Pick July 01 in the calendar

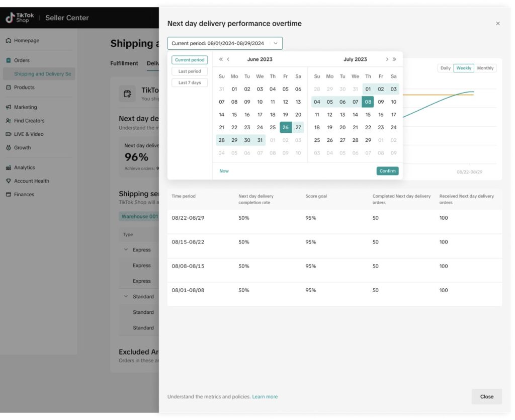[368, 89]
